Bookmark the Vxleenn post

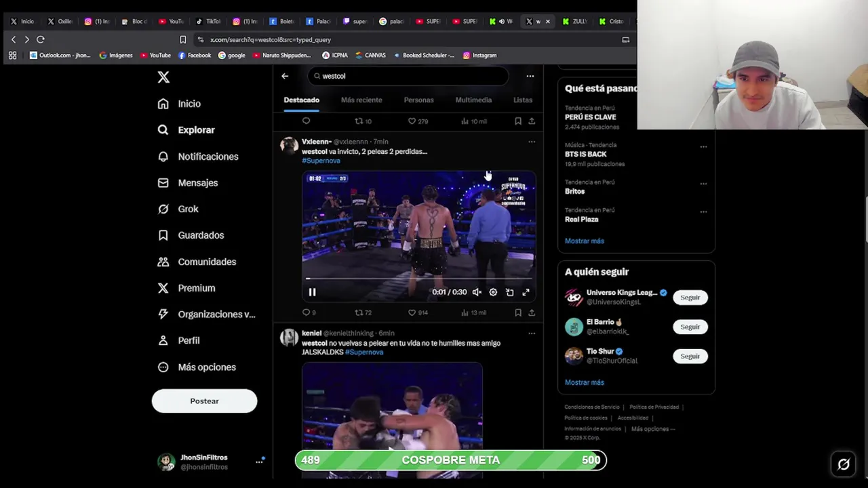pyautogui.click(x=518, y=312)
